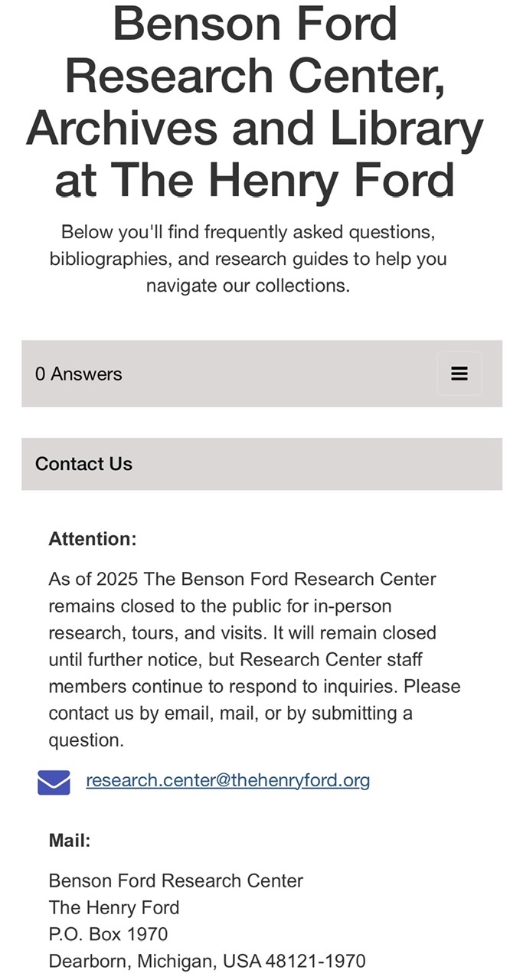Click "navigate our collections." intro text
This screenshot has height=980, width=523.
(x=248, y=286)
